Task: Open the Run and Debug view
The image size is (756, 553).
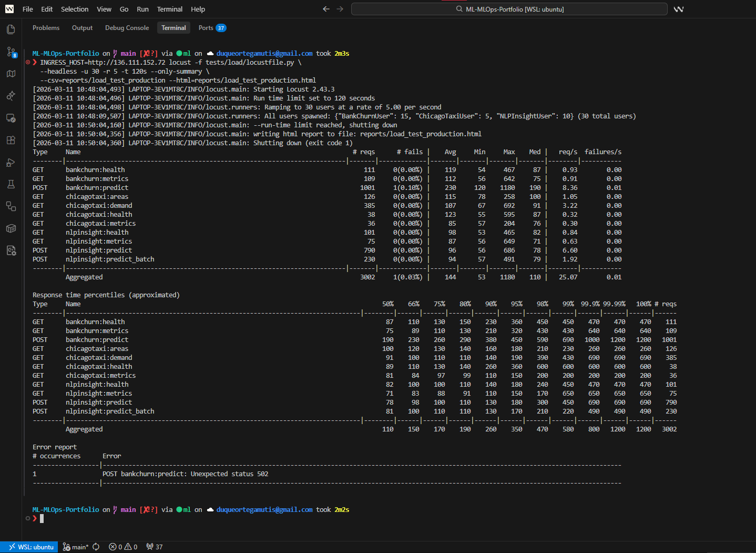Action: (11, 162)
